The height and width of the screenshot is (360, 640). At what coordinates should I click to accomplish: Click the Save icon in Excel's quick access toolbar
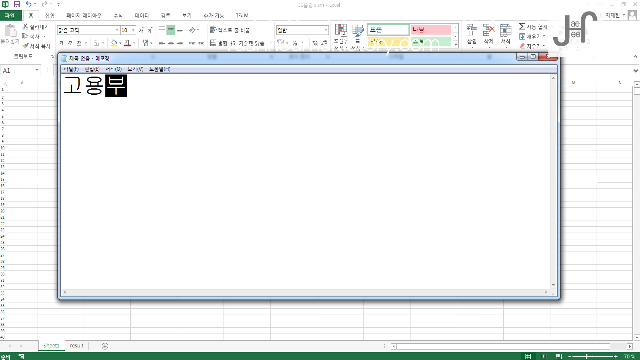click(17, 4)
